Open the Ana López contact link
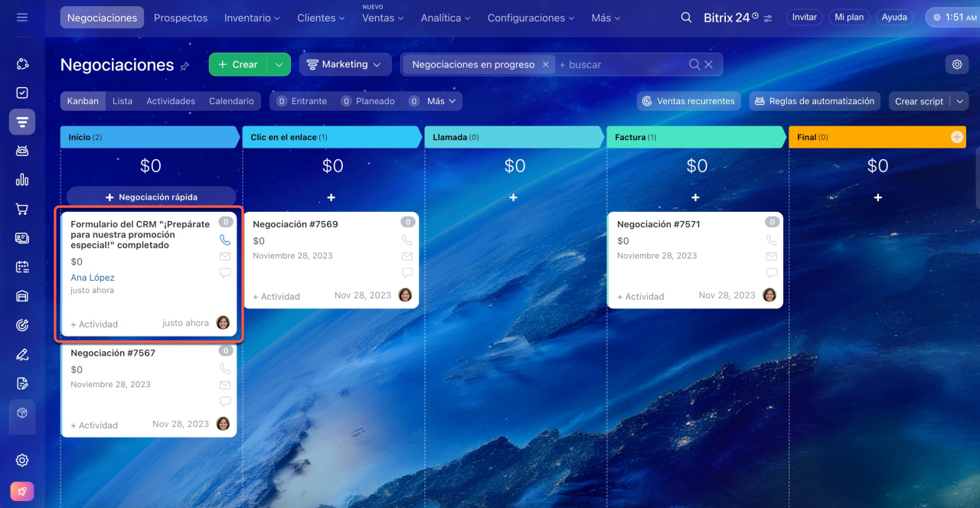The width and height of the screenshot is (980, 508). tap(93, 278)
